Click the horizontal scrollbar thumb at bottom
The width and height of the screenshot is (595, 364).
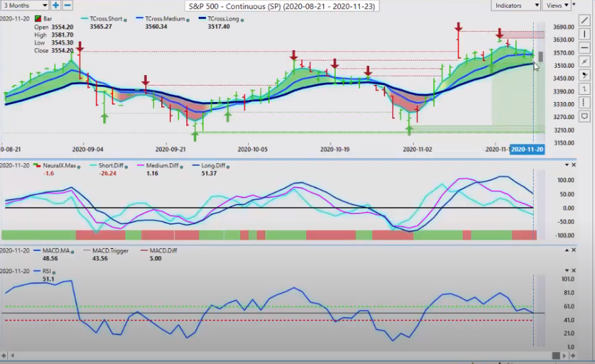(x=556, y=355)
